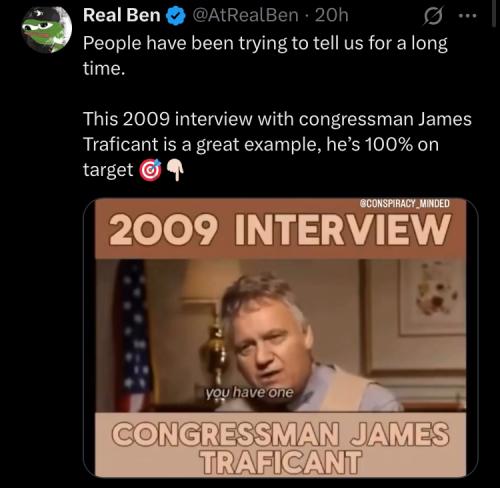The height and width of the screenshot is (488, 500).
Task: Click the pointing-down hand emoji
Action: pos(175,170)
